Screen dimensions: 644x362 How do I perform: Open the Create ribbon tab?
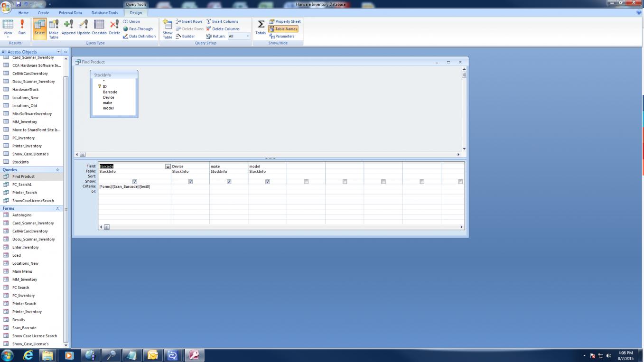(43, 13)
